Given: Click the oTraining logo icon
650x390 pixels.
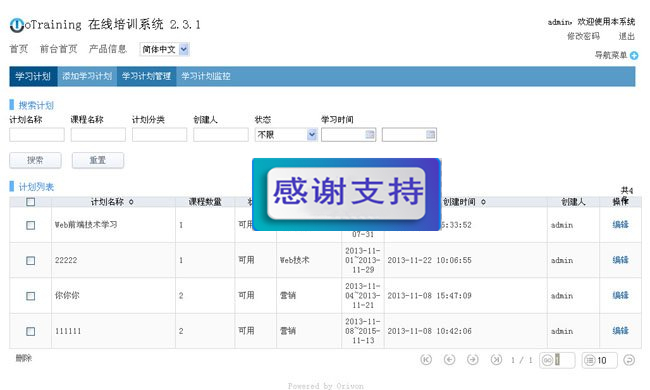Looking at the screenshot, I should [x=17, y=25].
